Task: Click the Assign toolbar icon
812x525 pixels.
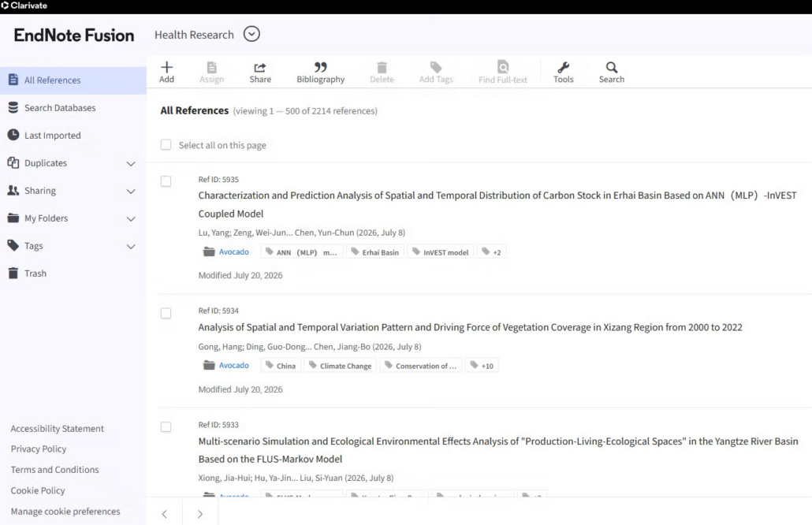Action: click(x=211, y=67)
